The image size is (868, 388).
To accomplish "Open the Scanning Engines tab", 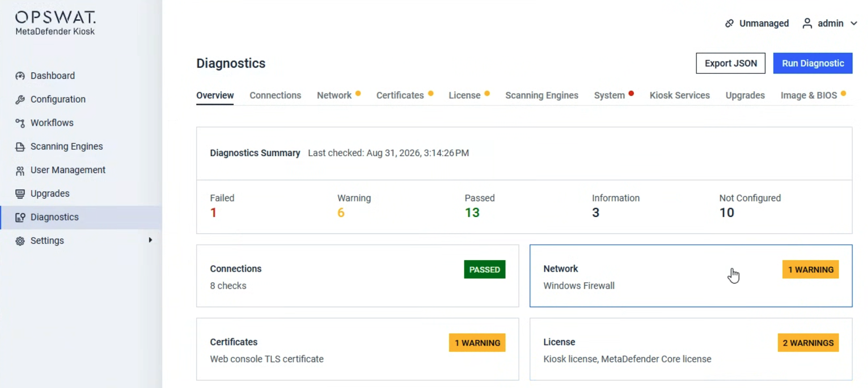I will click(x=542, y=95).
